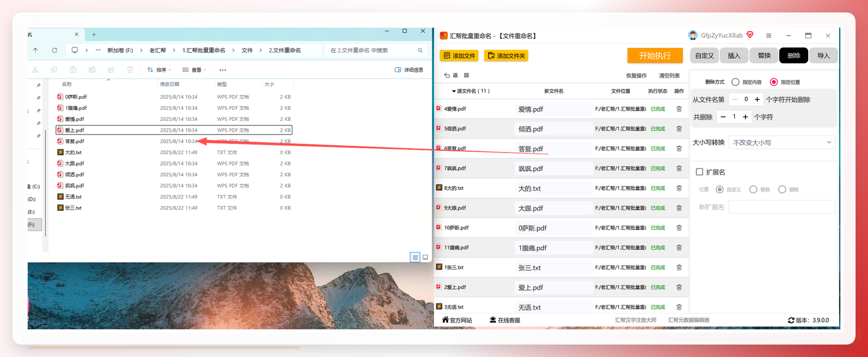Remove the 5倾洒.pdf entry via trash icon
This screenshot has height=357, width=868.
[x=679, y=129]
